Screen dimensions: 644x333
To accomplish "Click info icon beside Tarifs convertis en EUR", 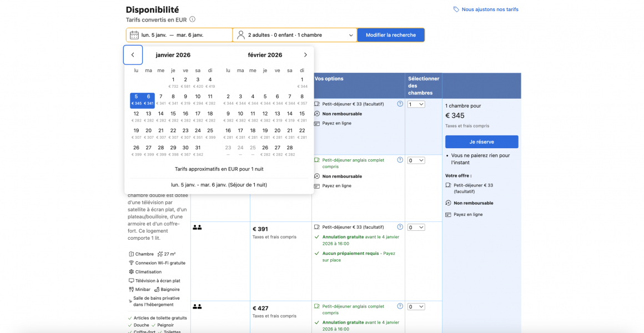I will (x=192, y=19).
